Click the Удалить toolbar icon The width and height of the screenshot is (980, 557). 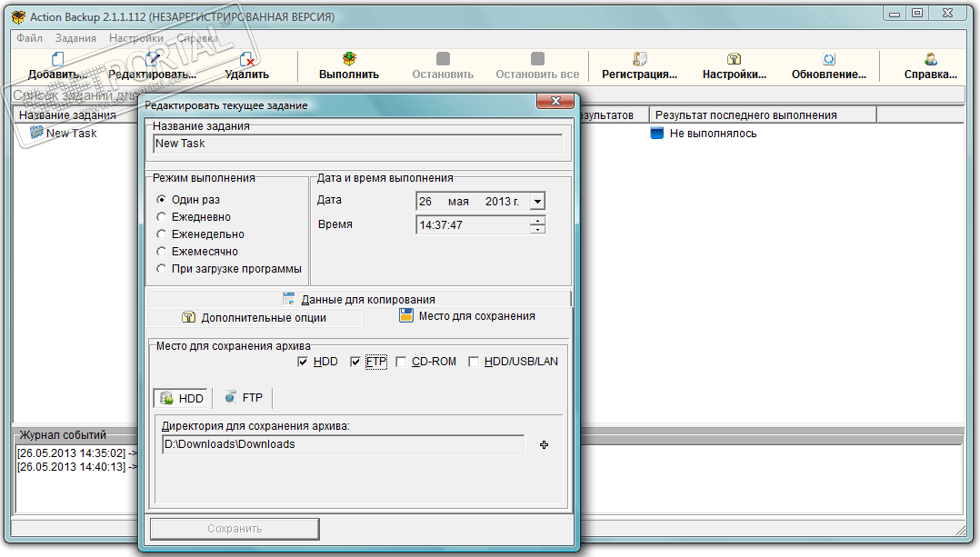(247, 59)
